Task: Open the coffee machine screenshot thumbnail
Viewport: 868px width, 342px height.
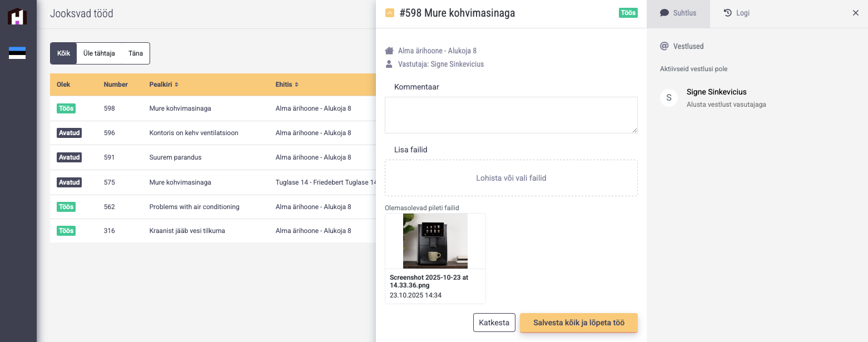Action: click(x=435, y=241)
